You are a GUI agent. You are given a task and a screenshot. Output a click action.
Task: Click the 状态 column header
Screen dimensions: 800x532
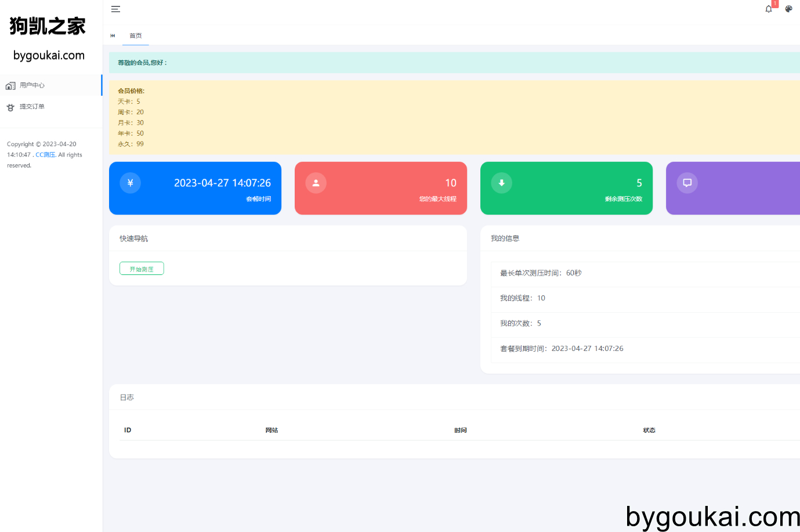(649, 430)
